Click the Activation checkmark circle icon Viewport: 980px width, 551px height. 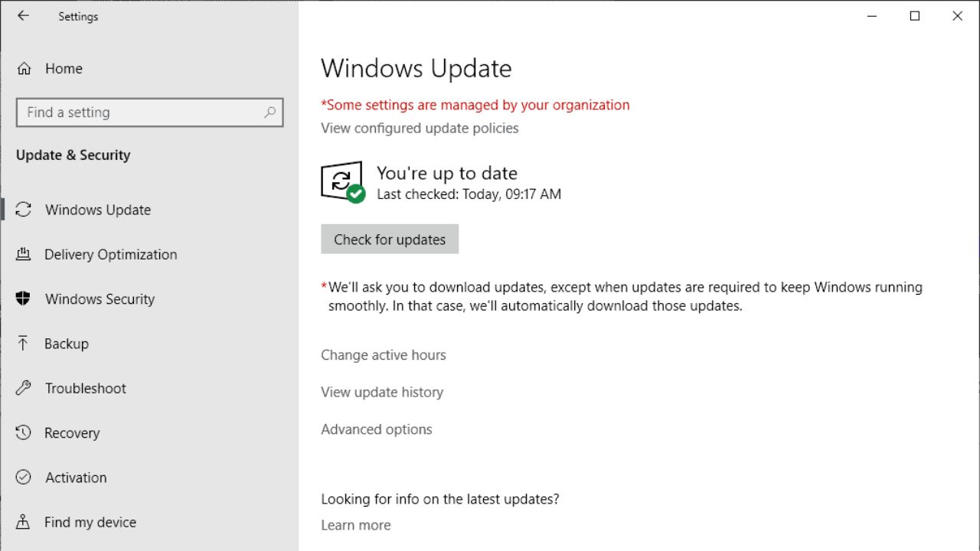24,478
